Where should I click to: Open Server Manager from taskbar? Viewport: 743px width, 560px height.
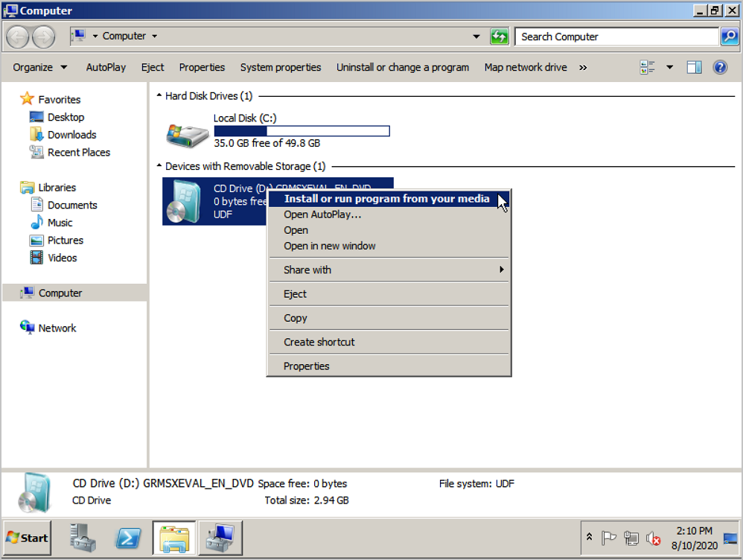83,538
